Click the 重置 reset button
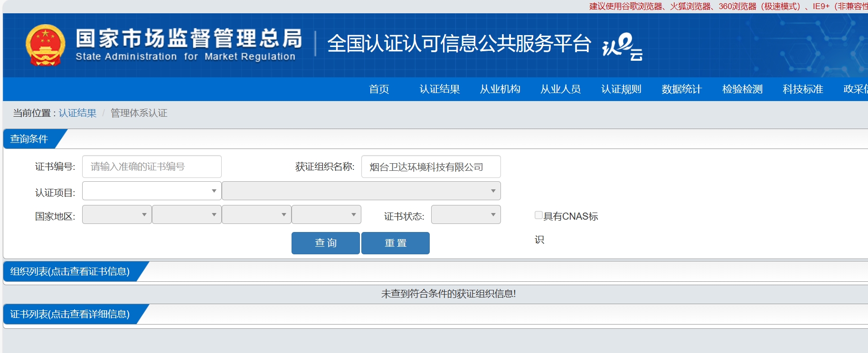Viewport: 868px width, 353px height. pos(396,243)
